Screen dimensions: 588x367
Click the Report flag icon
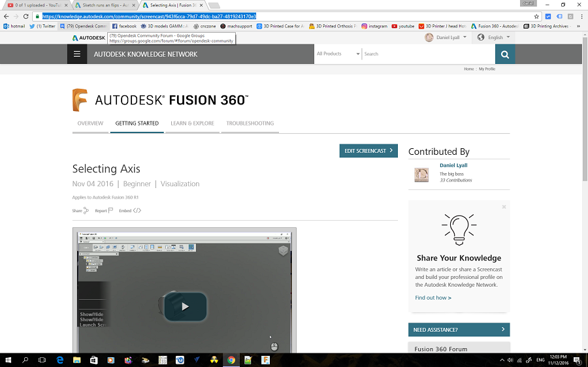(110, 211)
